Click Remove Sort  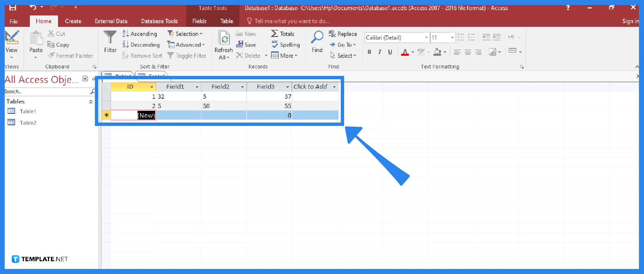point(142,56)
